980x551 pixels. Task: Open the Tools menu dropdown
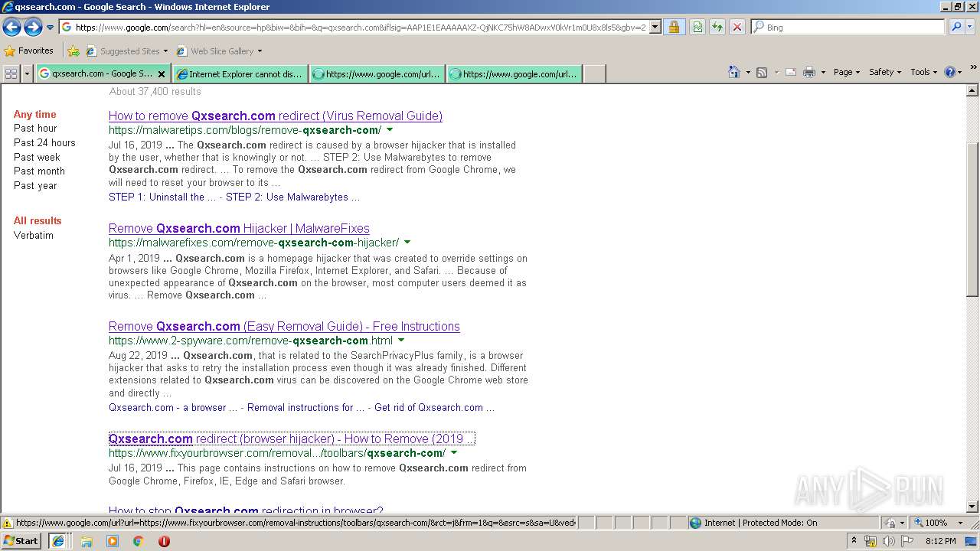[x=924, y=72]
